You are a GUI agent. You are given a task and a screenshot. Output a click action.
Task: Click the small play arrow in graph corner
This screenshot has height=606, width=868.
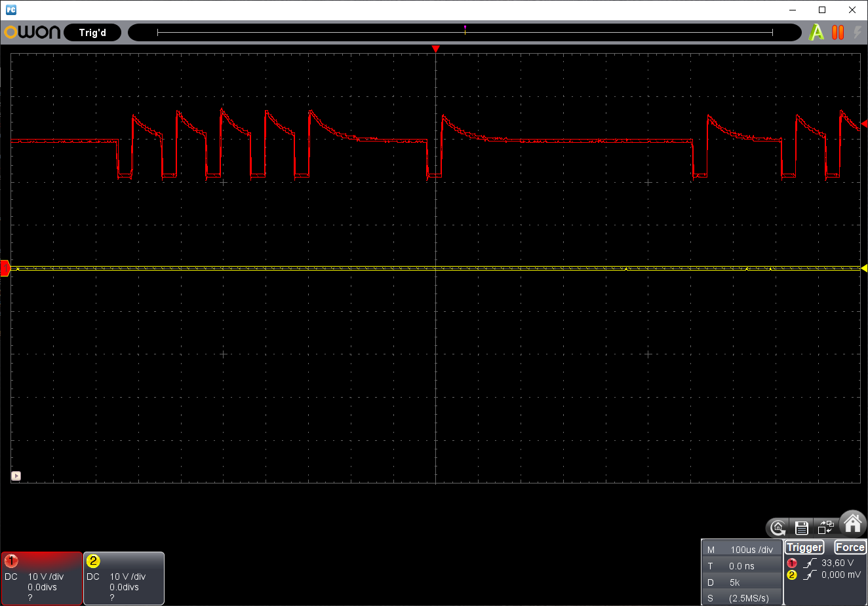(x=16, y=476)
